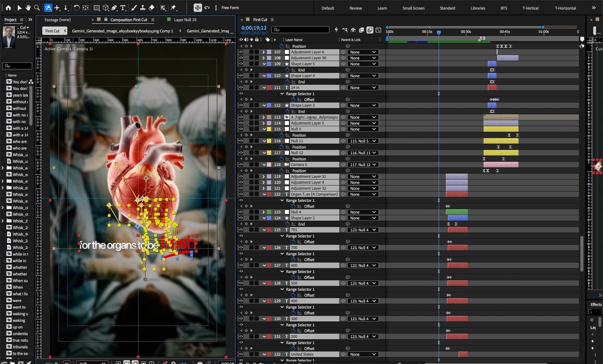Toggle visibility of Camera 5 layer
The height and width of the screenshot is (364, 603).
(241, 165)
